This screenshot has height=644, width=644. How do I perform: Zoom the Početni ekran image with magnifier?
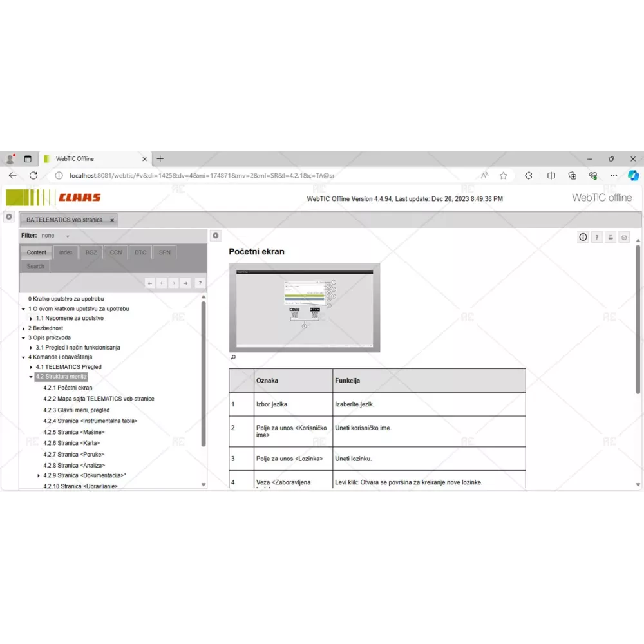(233, 357)
